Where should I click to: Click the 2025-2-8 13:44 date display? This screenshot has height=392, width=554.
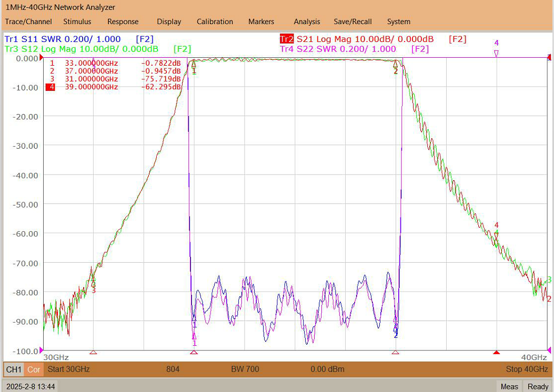click(31, 387)
